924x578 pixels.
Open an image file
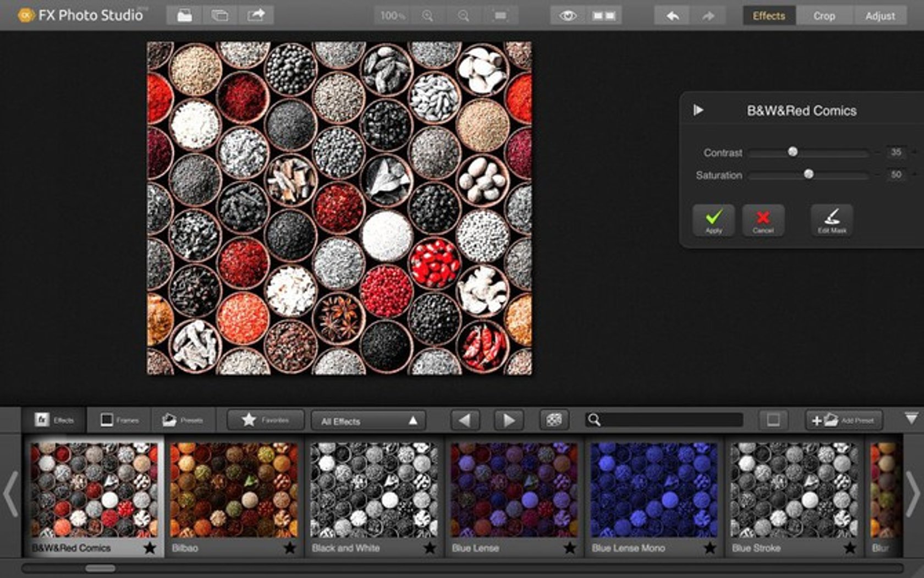point(184,15)
